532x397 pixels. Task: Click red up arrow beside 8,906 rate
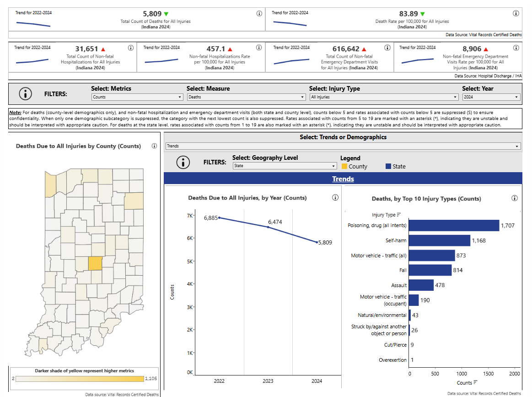[486, 49]
